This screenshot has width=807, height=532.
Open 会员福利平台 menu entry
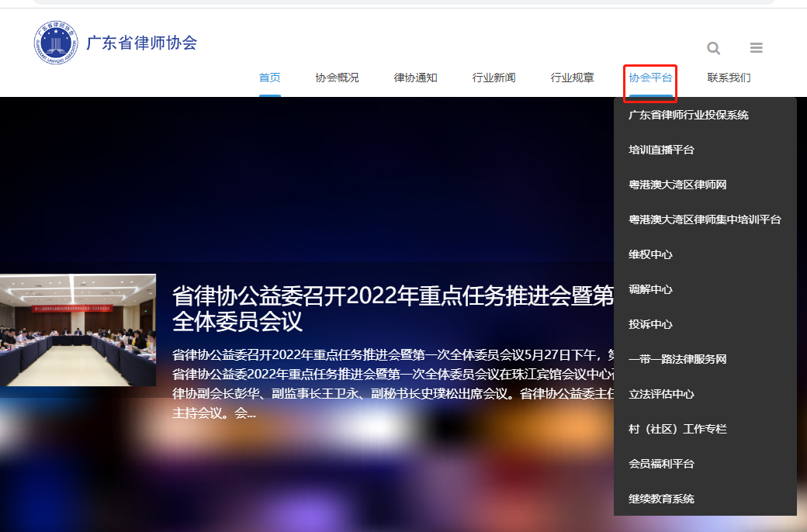tap(661, 464)
